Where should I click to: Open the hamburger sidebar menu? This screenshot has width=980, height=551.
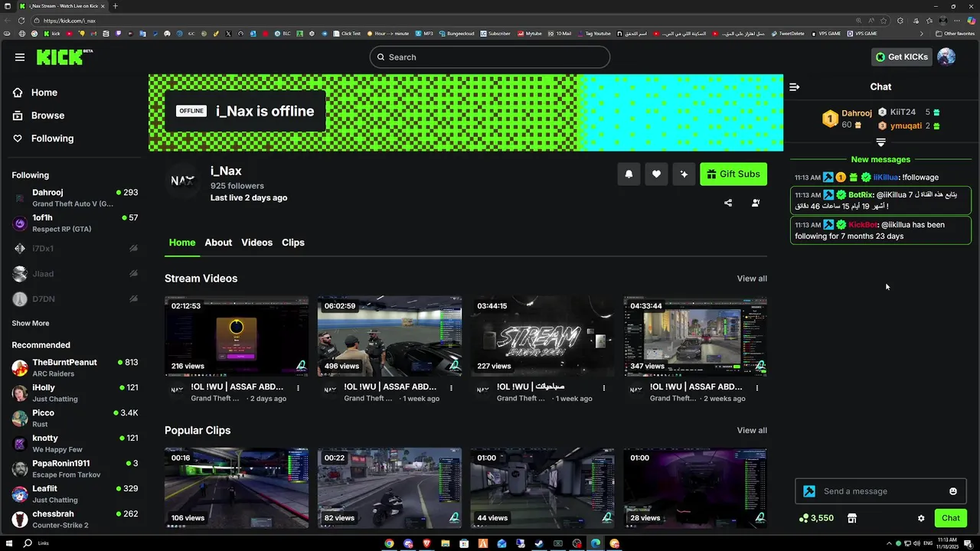coord(20,57)
